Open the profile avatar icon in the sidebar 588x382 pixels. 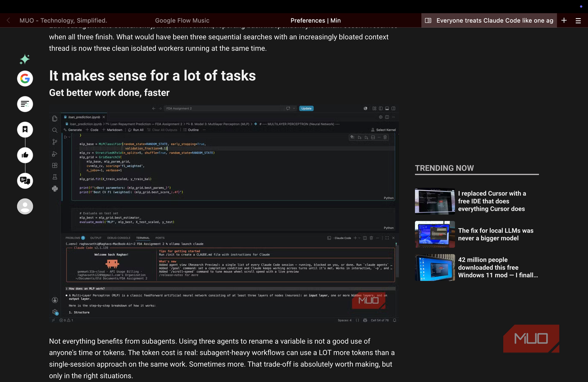pos(25,206)
